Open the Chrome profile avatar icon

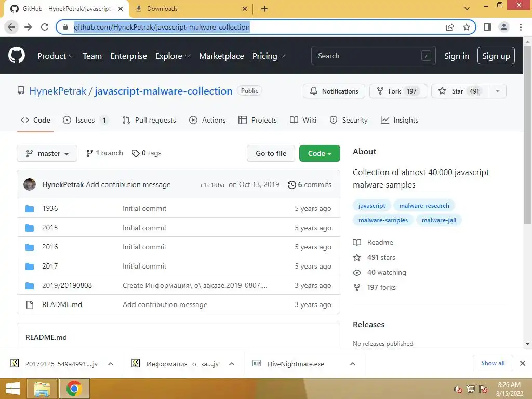point(504,27)
